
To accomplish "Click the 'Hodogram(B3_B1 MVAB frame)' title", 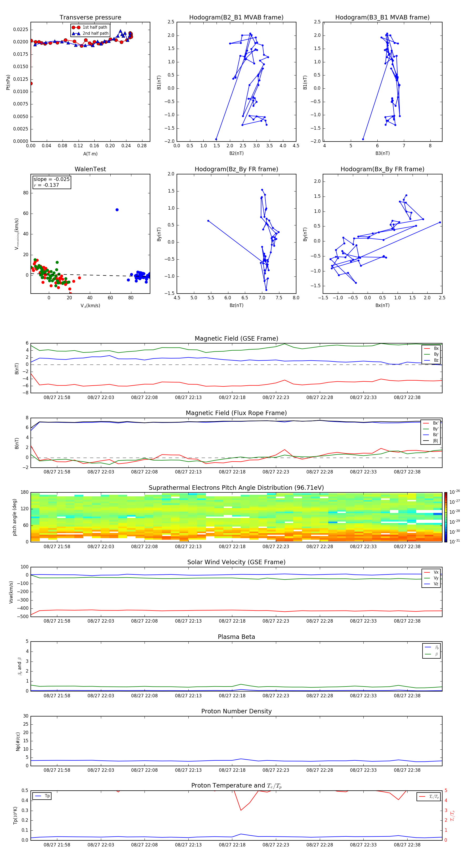I will tap(382, 17).
